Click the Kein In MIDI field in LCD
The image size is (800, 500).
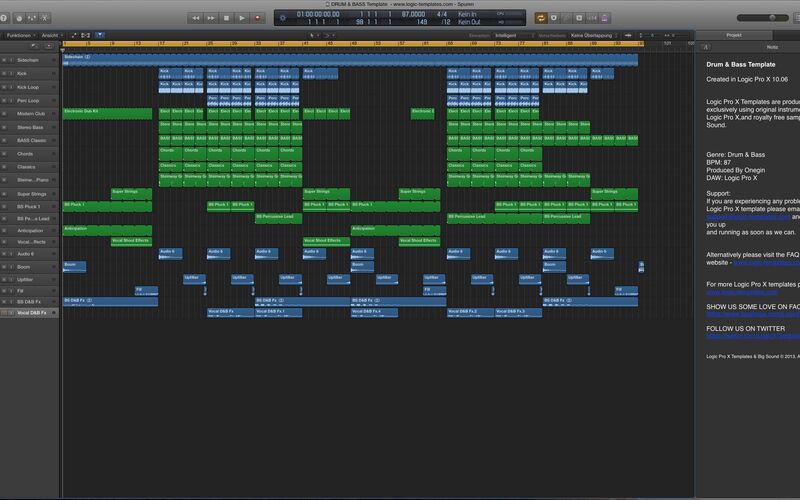[467, 14]
